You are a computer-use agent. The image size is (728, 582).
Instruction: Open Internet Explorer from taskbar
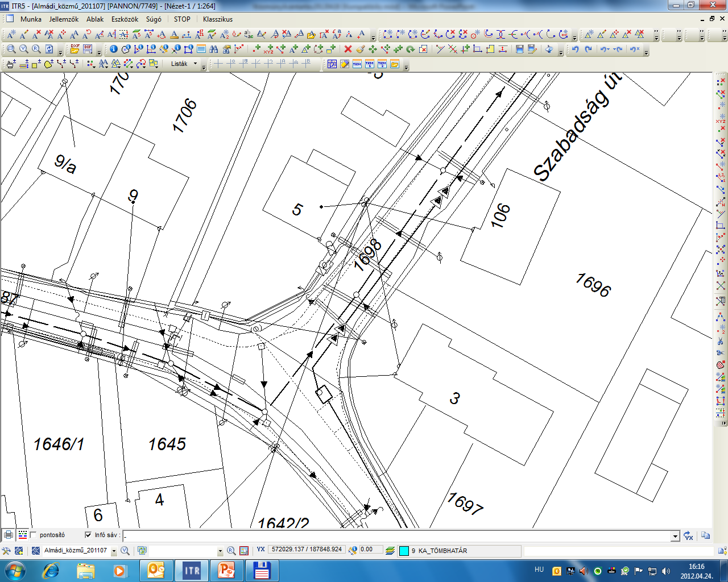51,571
